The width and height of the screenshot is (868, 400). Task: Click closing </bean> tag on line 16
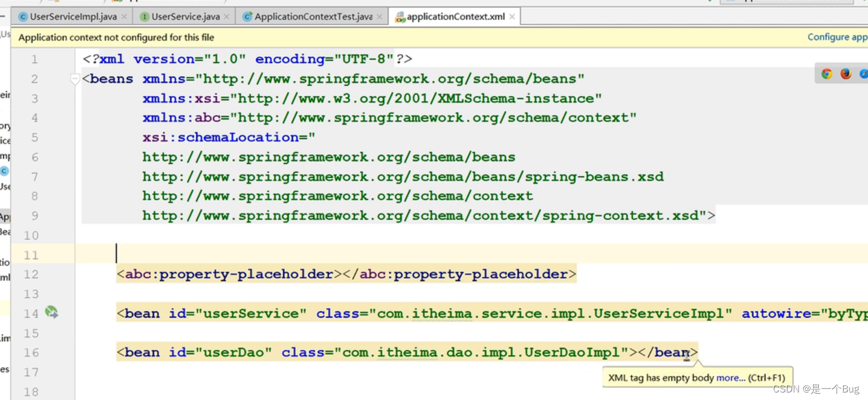(668, 352)
